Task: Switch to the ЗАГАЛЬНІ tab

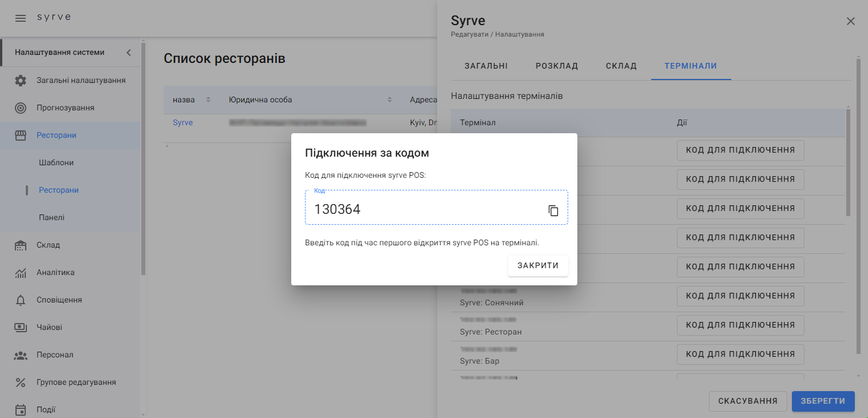Action: [x=486, y=66]
